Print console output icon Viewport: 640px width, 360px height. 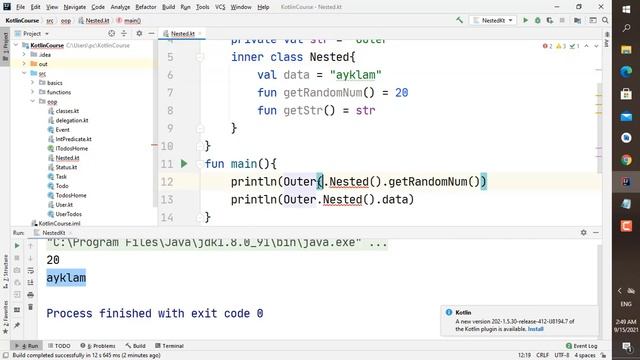[x=31, y=295]
